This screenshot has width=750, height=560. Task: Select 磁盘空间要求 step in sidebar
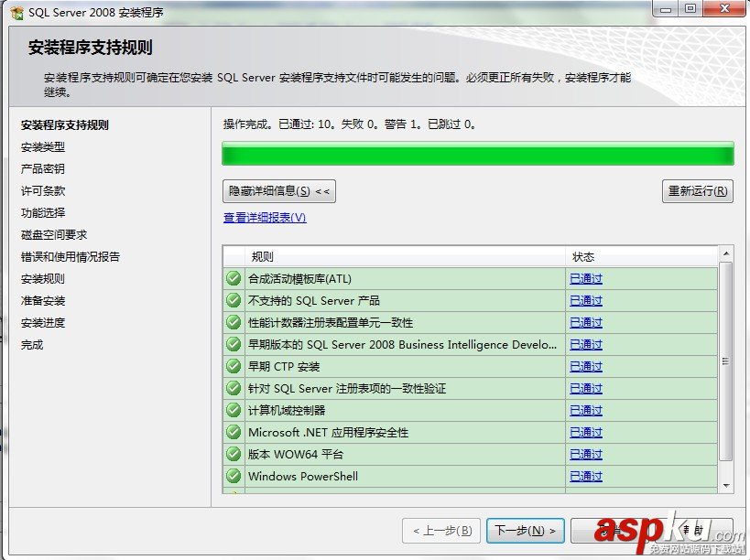54,235
